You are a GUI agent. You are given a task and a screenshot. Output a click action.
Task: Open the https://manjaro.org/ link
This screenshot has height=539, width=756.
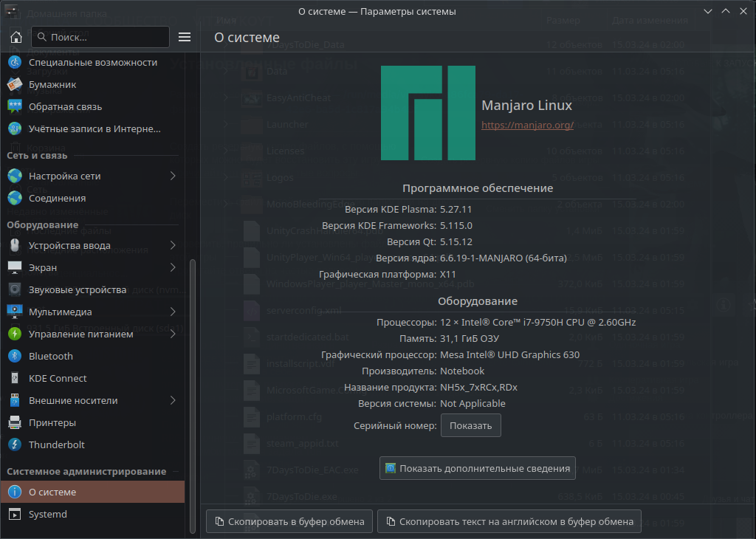coord(527,126)
